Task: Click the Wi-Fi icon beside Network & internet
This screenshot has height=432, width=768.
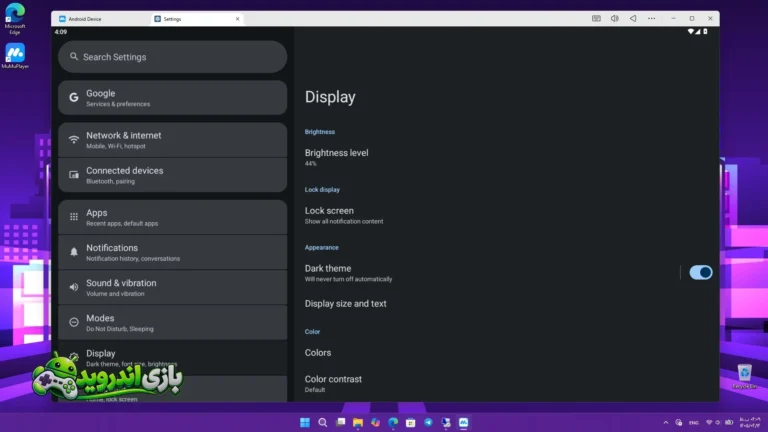Action: pos(73,140)
